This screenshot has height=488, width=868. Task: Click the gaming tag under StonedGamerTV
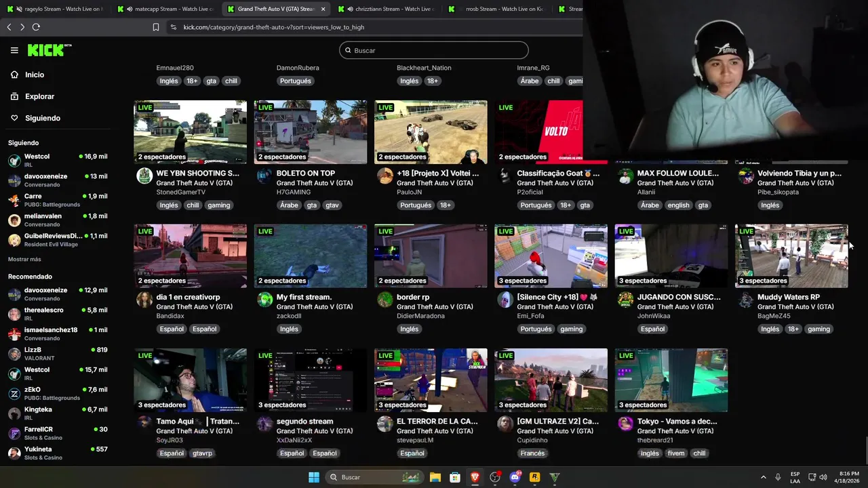pyautogui.click(x=219, y=205)
